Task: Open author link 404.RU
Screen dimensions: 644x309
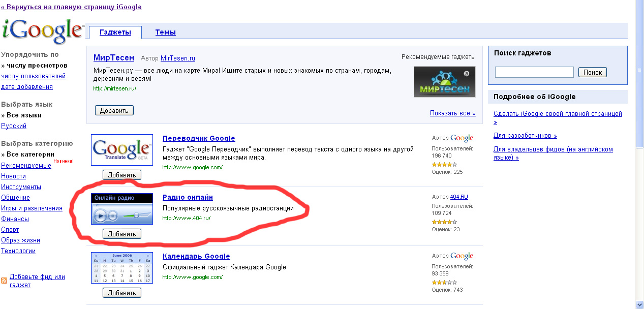Action: pyautogui.click(x=459, y=197)
